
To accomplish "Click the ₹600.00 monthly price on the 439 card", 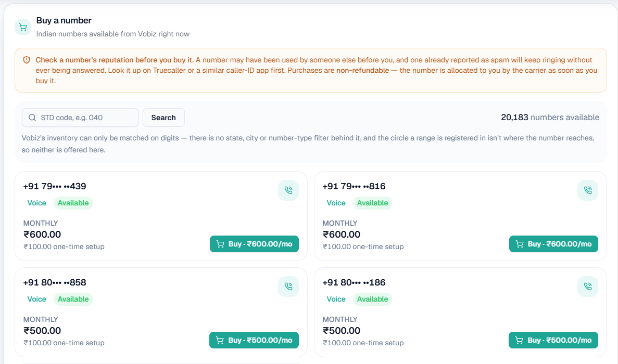I will (x=42, y=235).
